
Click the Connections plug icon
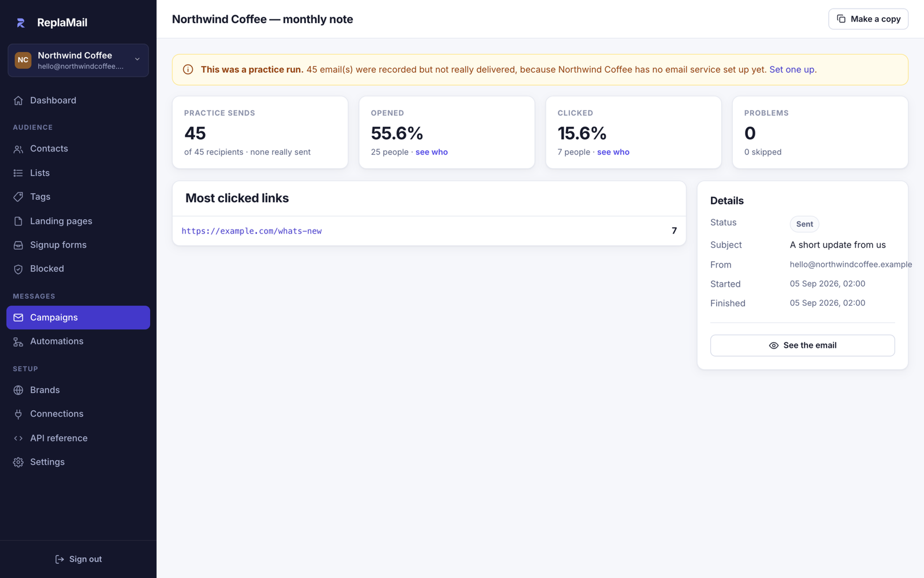[x=18, y=414]
